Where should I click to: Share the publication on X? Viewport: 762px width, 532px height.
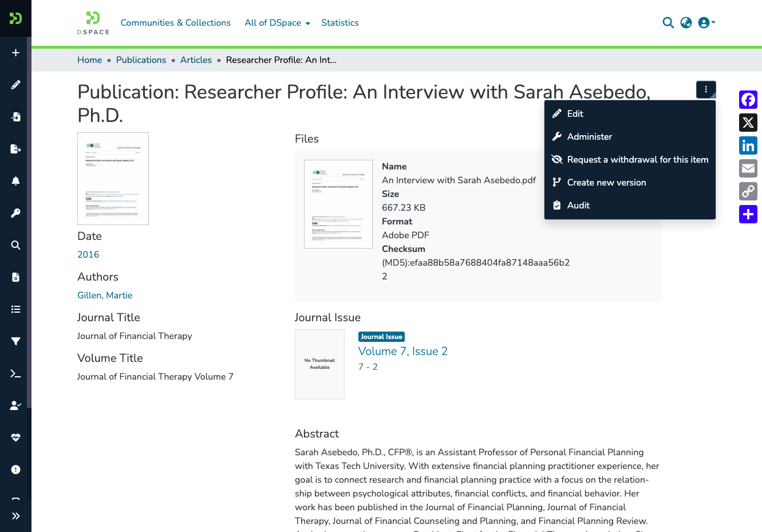coord(748,123)
